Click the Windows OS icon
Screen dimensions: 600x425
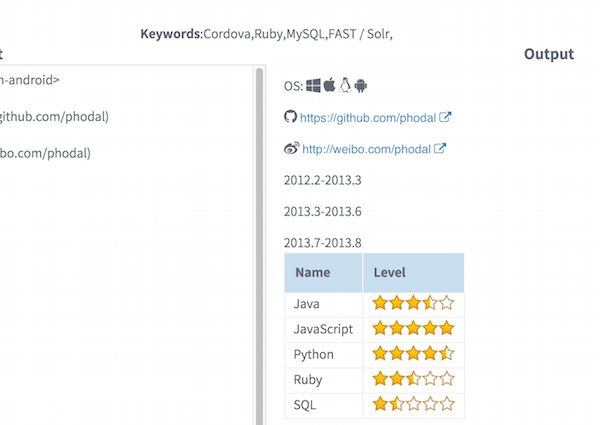click(313, 85)
